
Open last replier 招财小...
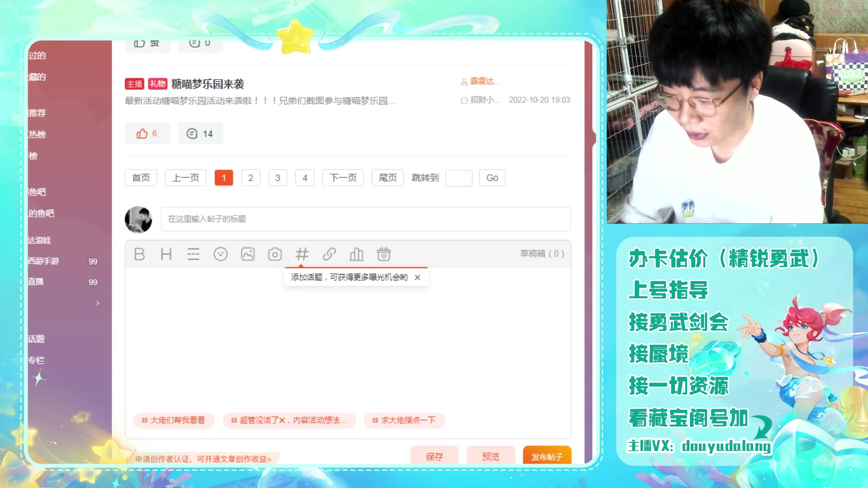(x=485, y=100)
